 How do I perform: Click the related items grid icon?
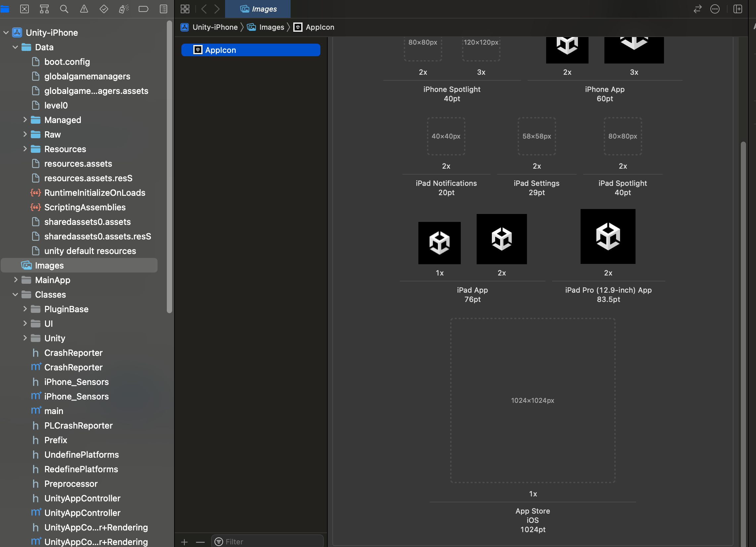pyautogui.click(x=185, y=9)
